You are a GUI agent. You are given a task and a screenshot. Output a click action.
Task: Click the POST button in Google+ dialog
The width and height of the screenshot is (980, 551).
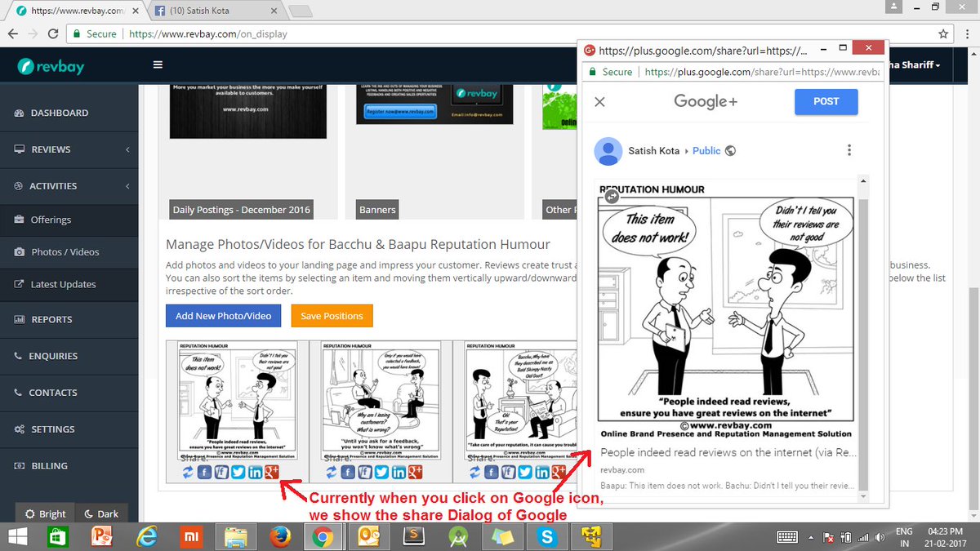click(826, 101)
